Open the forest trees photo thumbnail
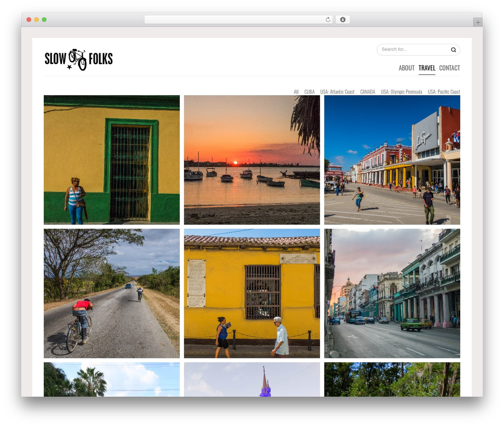The height and width of the screenshot is (427, 504). (392, 379)
